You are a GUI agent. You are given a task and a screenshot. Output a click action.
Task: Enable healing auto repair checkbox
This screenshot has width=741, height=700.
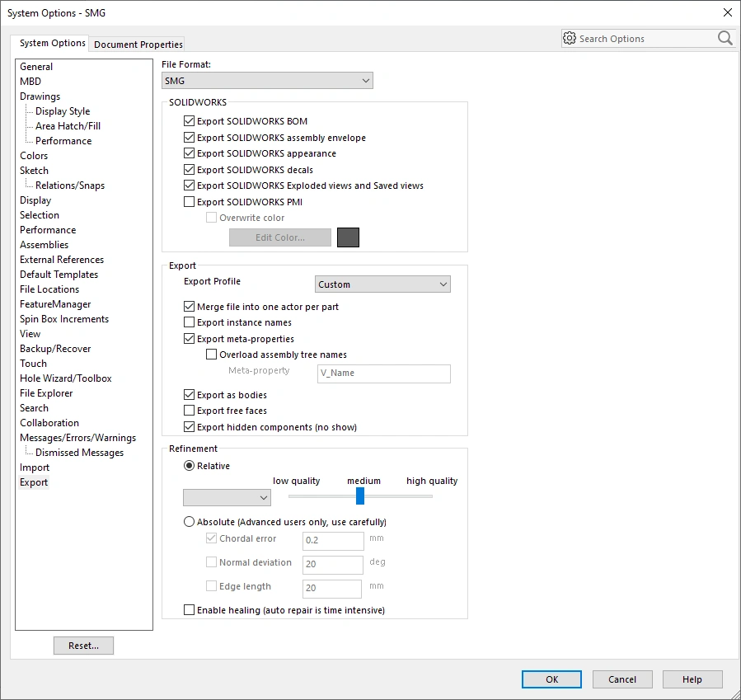[189, 610]
